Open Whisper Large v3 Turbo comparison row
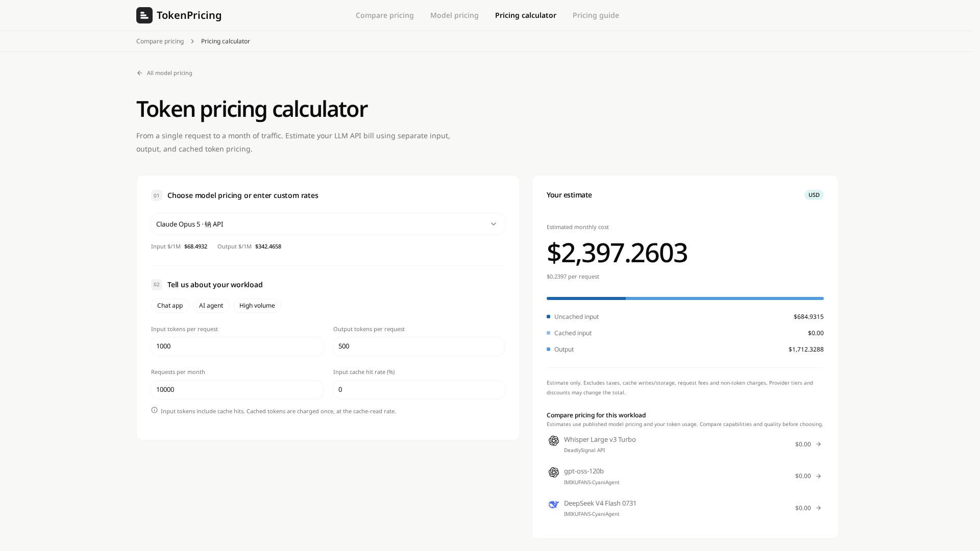 coord(685,444)
